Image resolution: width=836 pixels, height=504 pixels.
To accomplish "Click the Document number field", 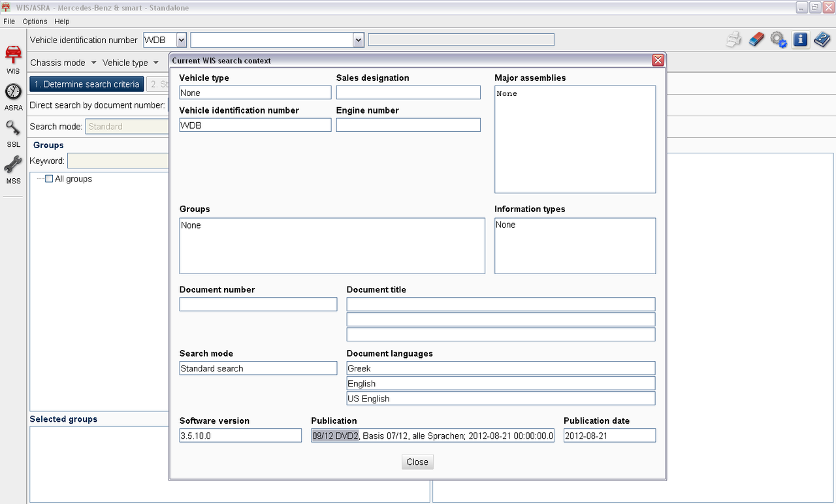I will coord(258,304).
